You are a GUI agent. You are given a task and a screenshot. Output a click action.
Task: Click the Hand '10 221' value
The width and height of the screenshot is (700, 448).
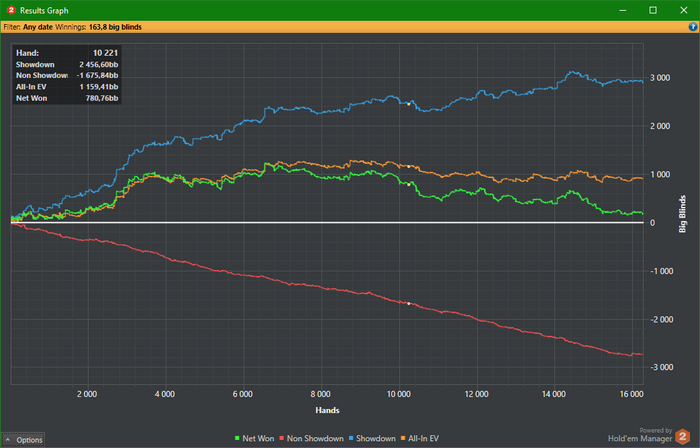click(x=105, y=53)
